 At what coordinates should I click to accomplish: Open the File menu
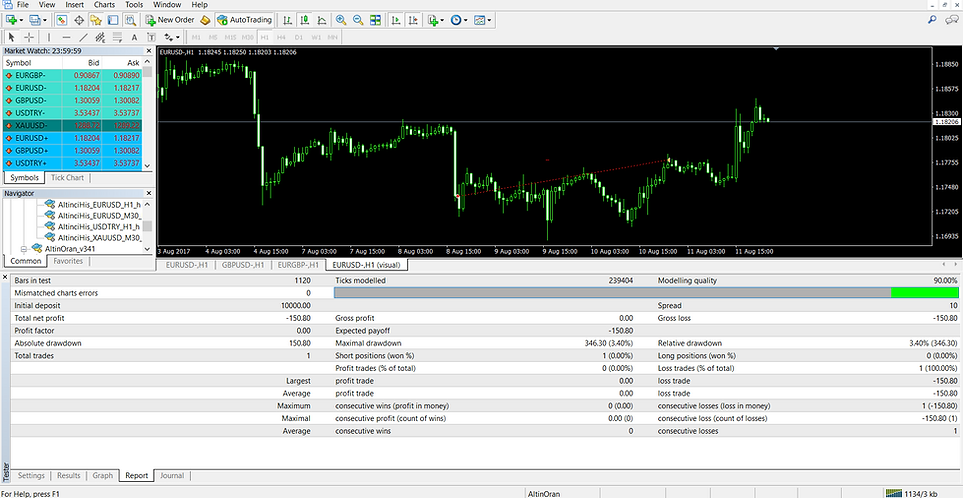(x=23, y=4)
